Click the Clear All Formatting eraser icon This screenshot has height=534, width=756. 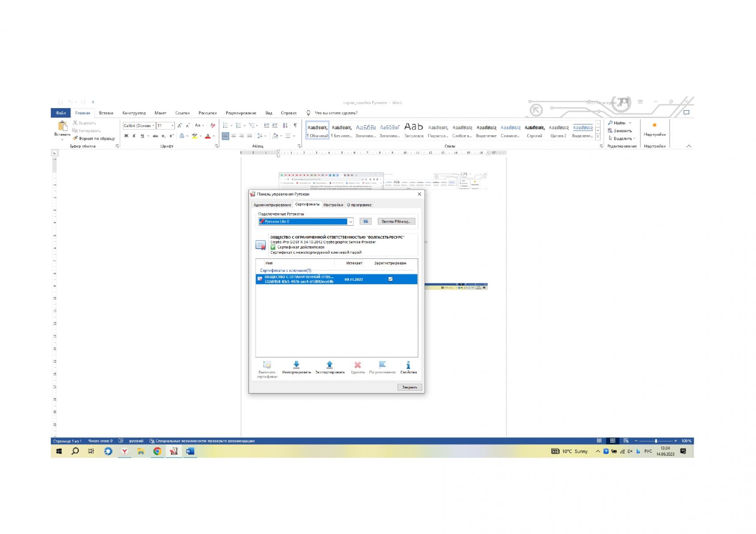213,125
